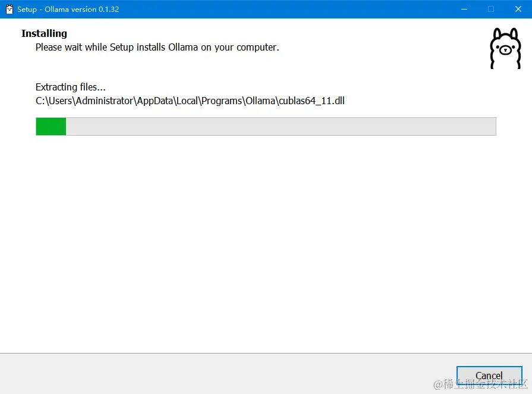Screen dimensions: 532x394
Task: Click the 'Extracting files...' status text
Action: 71,87
